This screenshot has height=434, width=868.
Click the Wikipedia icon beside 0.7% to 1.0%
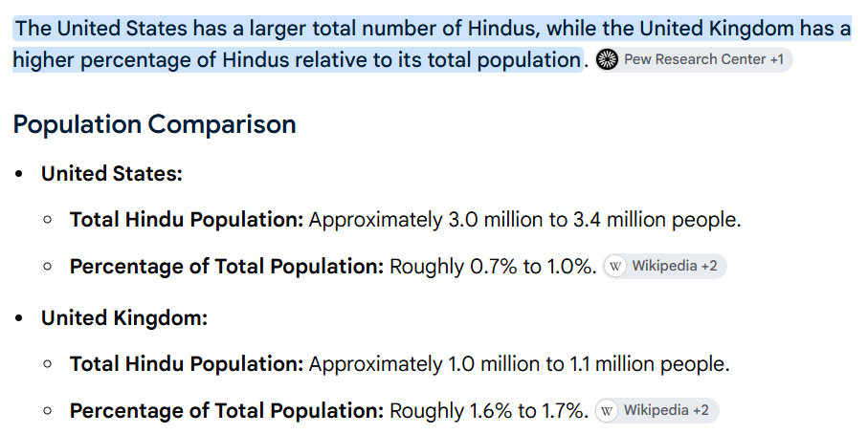615,267
